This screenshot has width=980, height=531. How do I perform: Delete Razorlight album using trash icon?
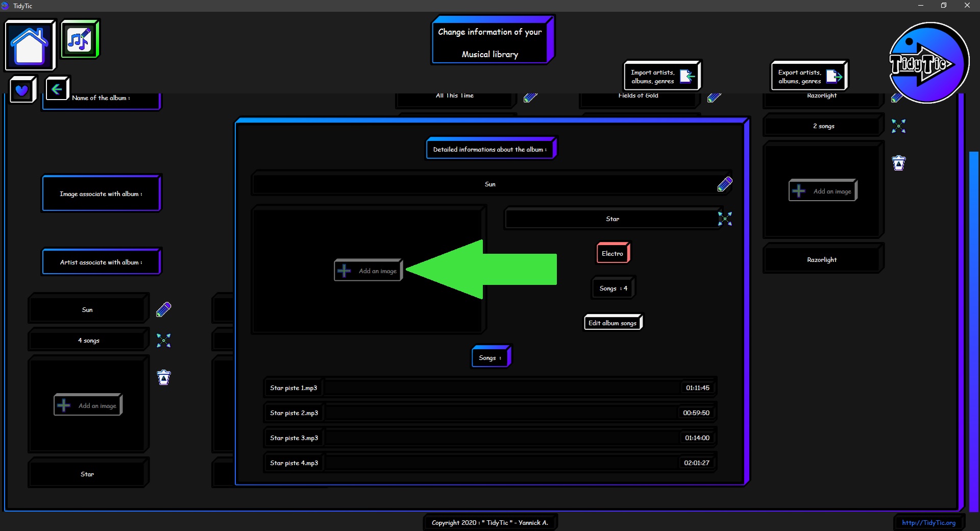[x=898, y=163]
